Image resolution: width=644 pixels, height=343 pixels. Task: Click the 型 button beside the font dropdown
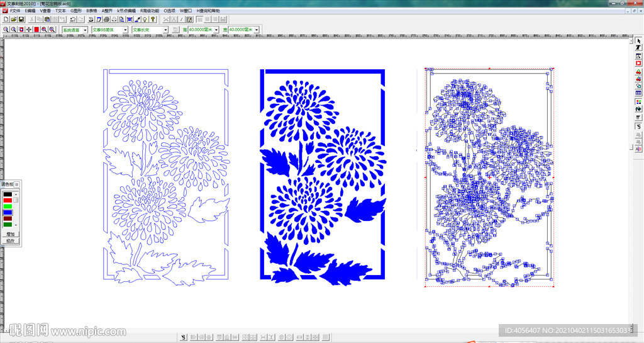[175, 30]
